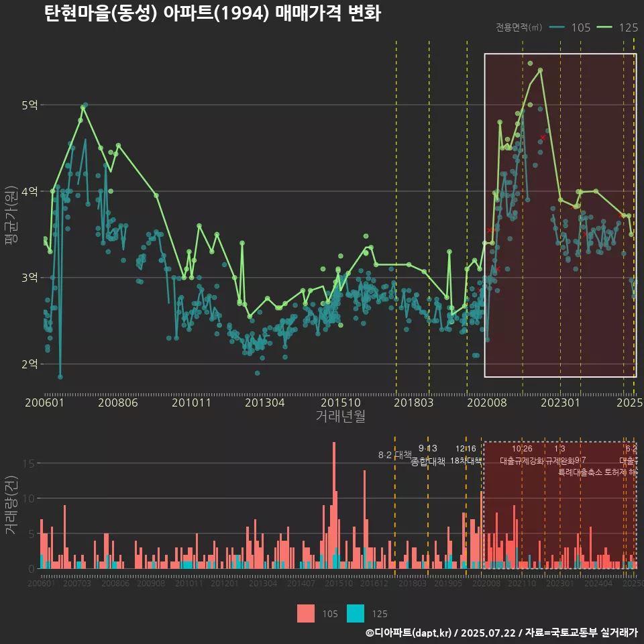
Task: Click the 5억 y-axis label
Action: 30,105
